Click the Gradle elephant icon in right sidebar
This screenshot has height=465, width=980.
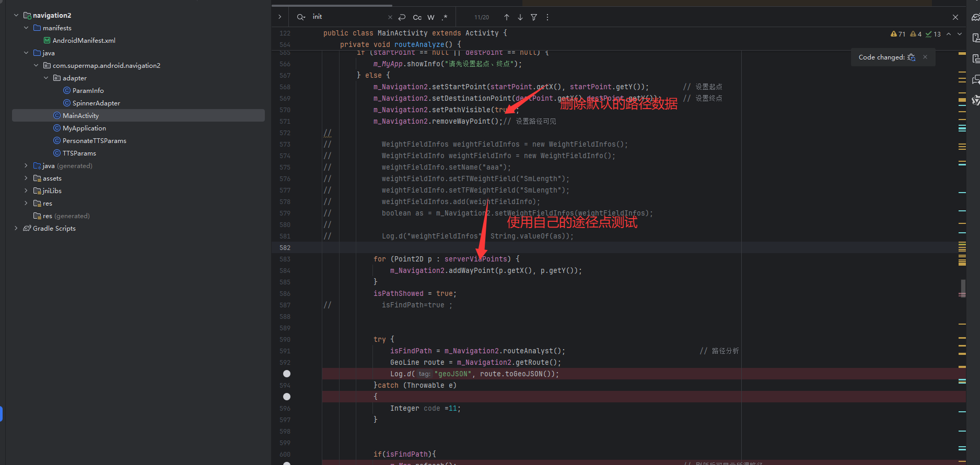[975, 17]
